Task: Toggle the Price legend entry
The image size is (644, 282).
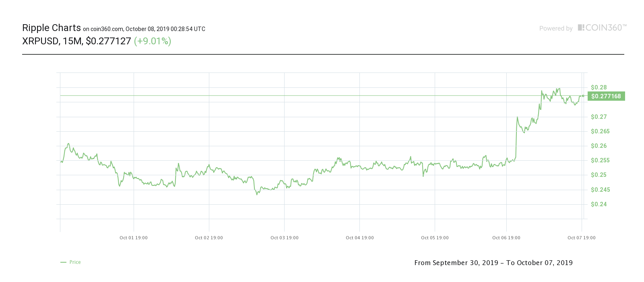Action: 70,262
